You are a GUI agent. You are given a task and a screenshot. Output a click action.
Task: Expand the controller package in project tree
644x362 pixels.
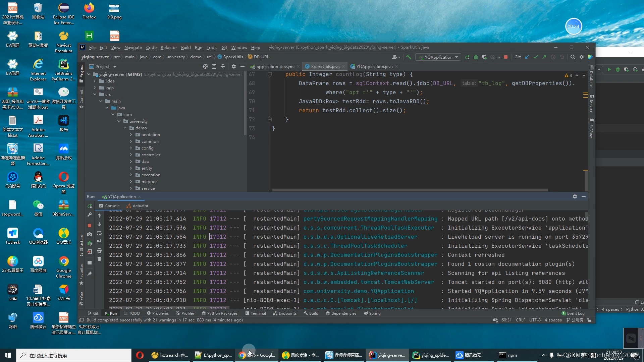(131, 155)
